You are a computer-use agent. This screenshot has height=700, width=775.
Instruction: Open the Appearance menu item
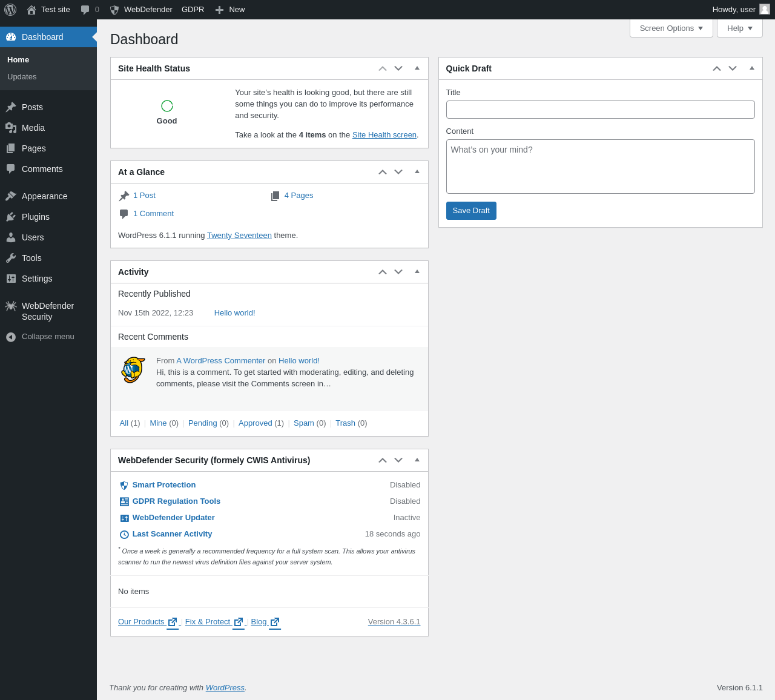44,196
